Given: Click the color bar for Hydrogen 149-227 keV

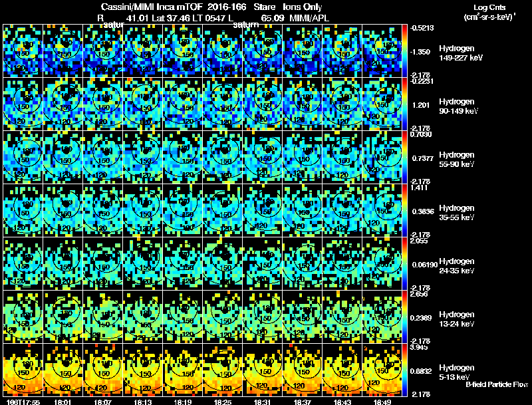Looking at the screenshot, I should click(405, 51).
